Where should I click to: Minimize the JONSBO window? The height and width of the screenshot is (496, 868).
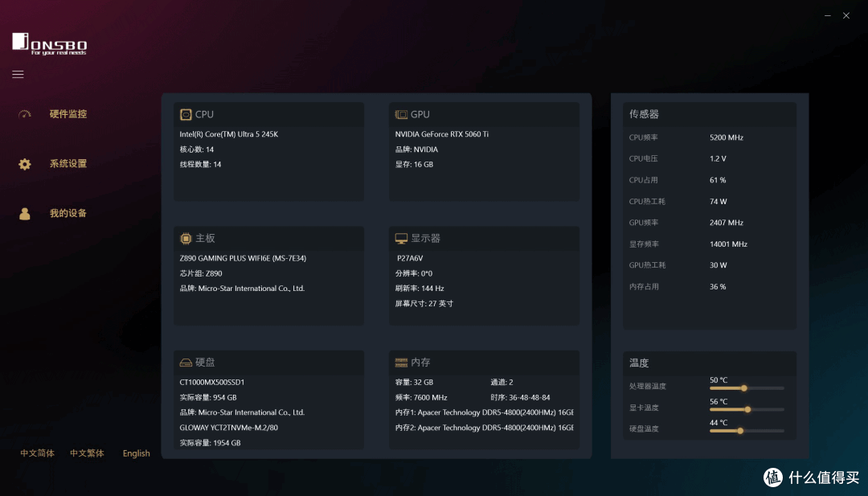828,15
